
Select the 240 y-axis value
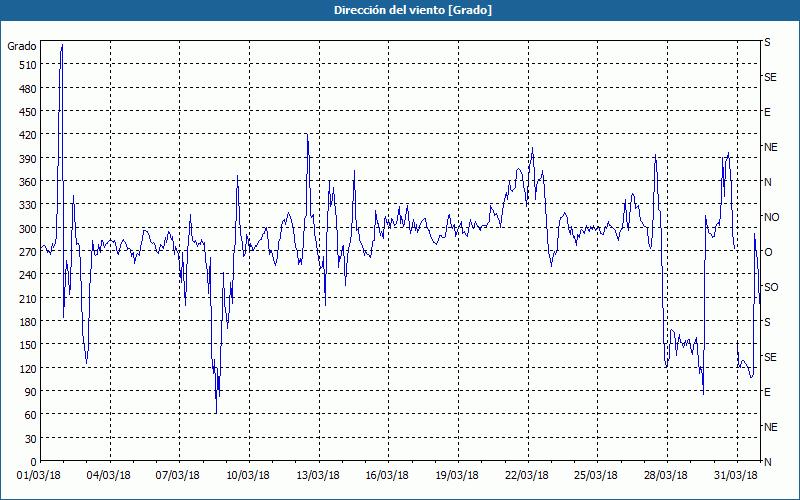click(28, 275)
